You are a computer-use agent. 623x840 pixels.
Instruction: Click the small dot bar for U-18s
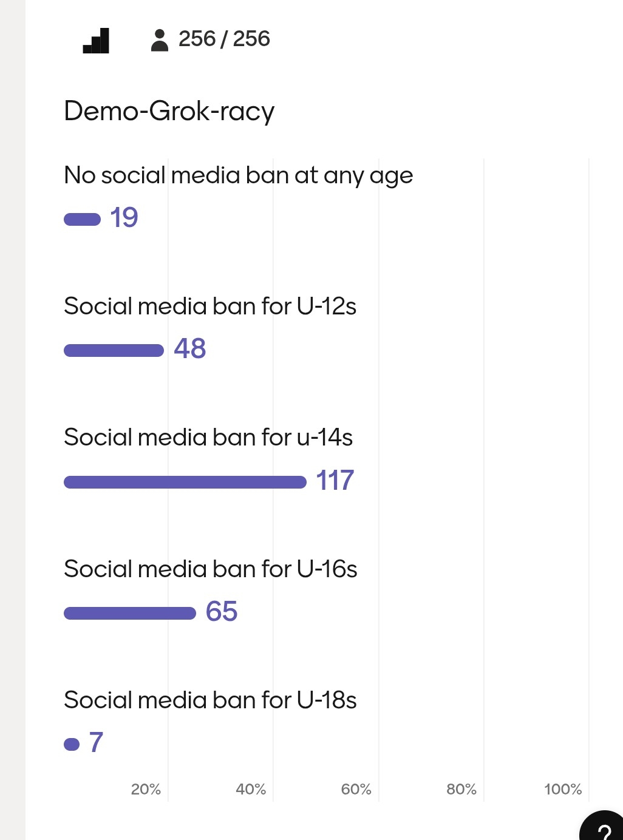(72, 744)
